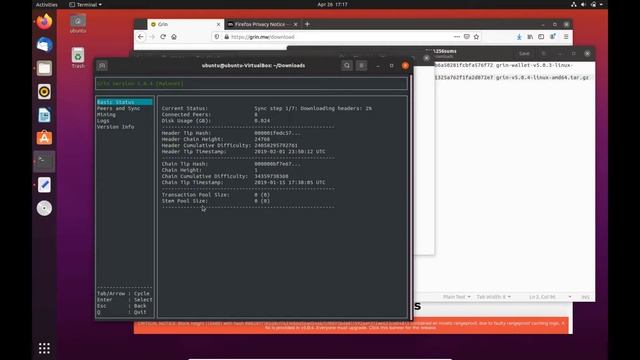The width and height of the screenshot is (640, 360).
Task: Open the Files manager in the dock
Action: 44,68
